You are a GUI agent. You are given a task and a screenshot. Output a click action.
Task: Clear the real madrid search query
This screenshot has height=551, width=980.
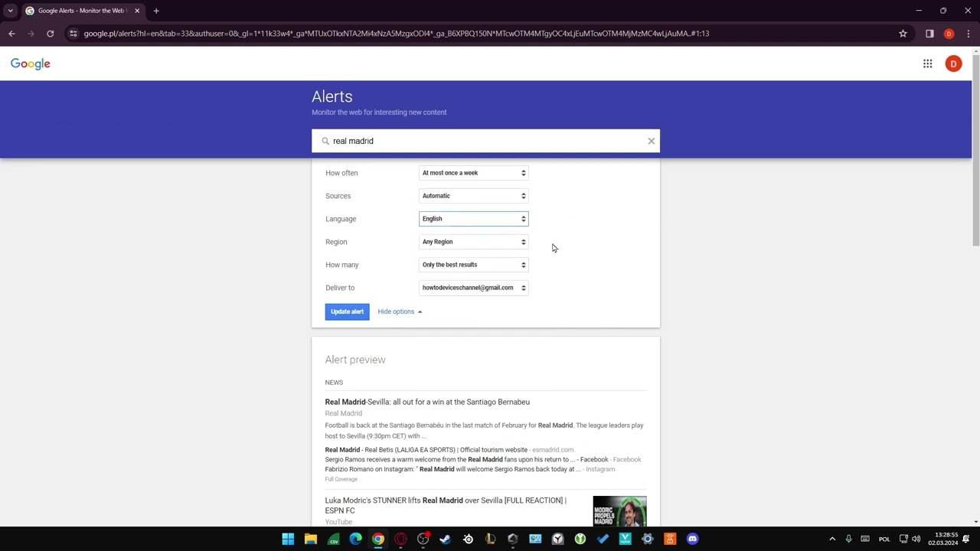(x=652, y=141)
